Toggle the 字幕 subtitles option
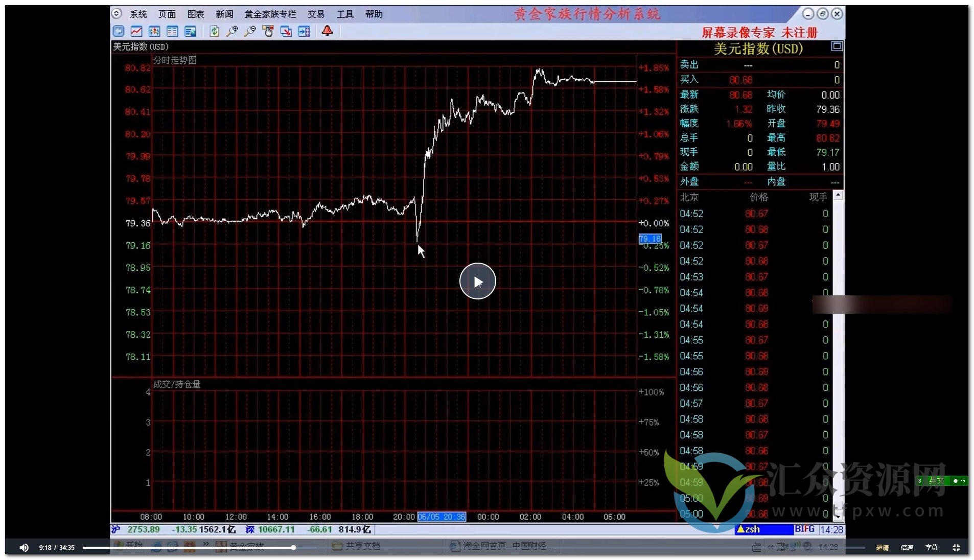The height and width of the screenshot is (560, 974). (931, 548)
